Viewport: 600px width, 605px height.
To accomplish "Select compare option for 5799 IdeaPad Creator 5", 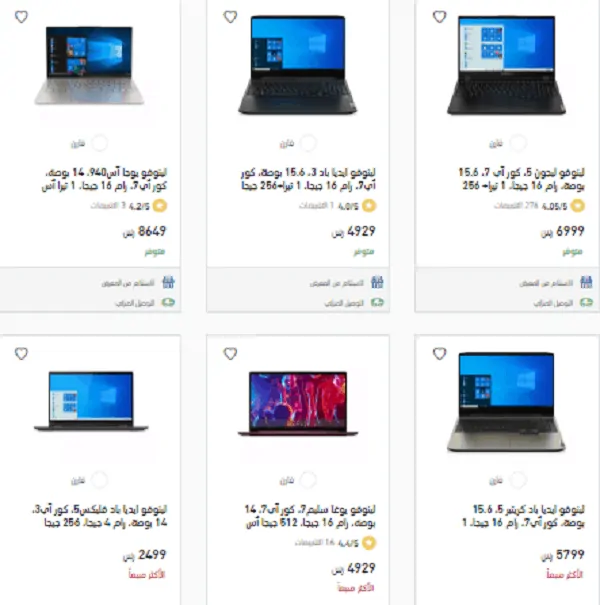I will [518, 480].
